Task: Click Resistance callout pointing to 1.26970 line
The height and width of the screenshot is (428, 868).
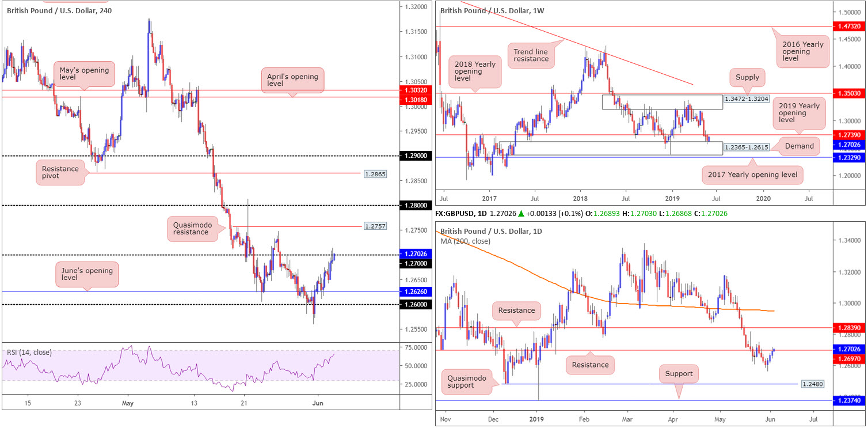Action: coord(590,365)
